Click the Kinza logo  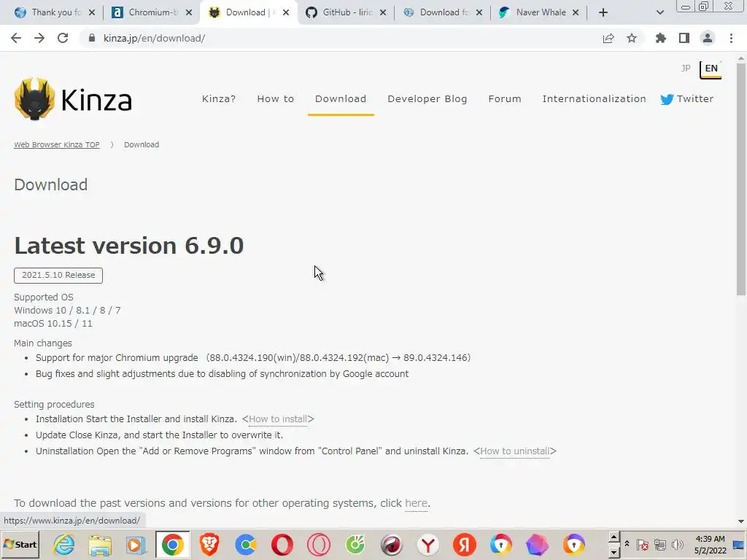(x=73, y=99)
